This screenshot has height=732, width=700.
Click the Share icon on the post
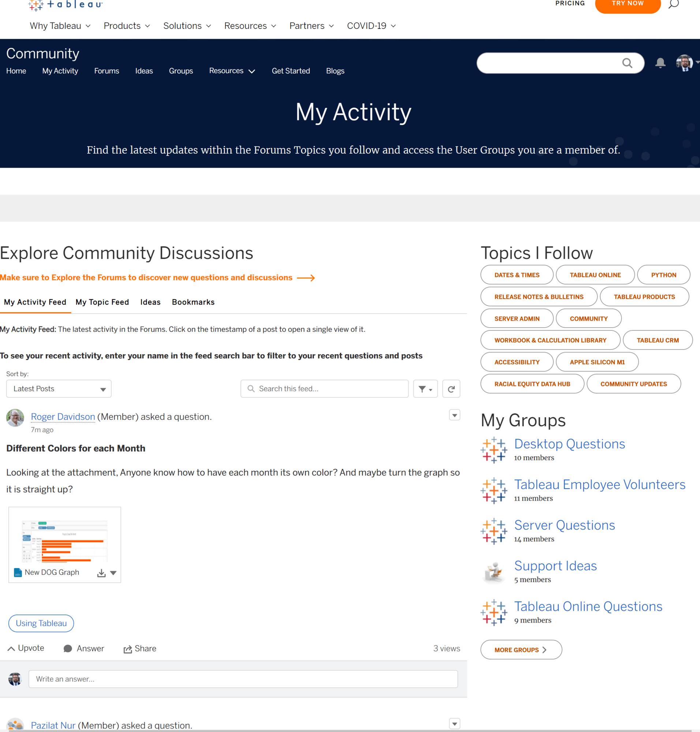point(128,649)
